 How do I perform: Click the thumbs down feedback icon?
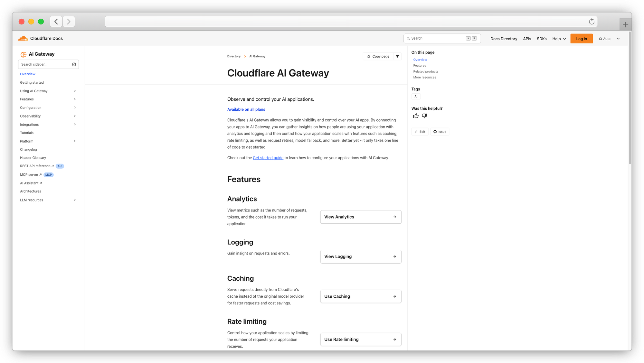pos(425,116)
